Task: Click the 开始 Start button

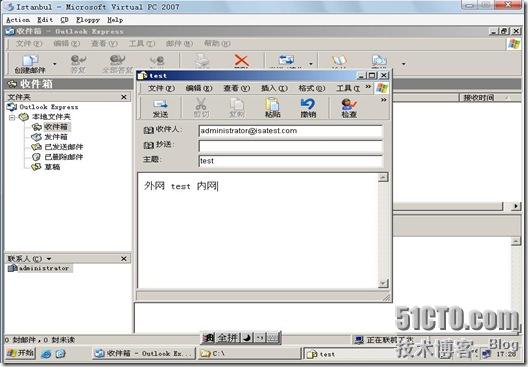Action: point(21,353)
